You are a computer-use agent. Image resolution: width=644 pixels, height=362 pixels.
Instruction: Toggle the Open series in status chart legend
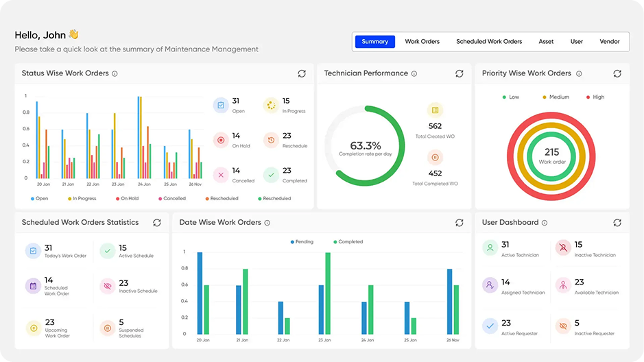[39, 199]
